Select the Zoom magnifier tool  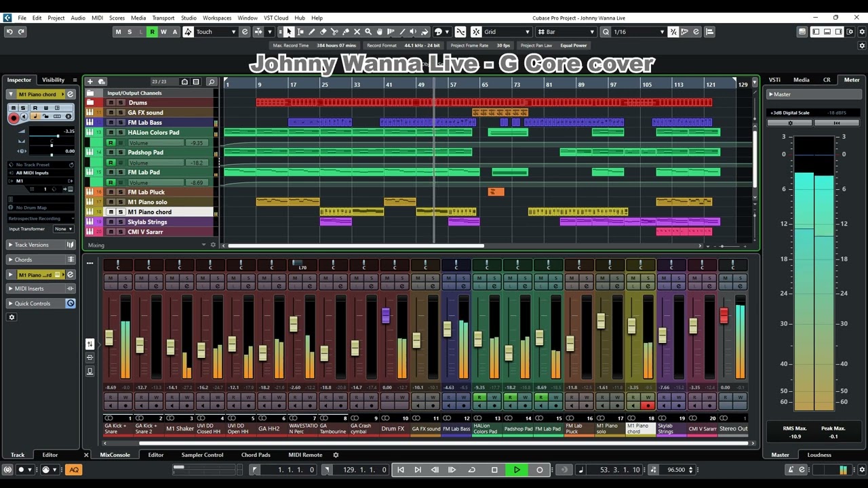tap(368, 32)
